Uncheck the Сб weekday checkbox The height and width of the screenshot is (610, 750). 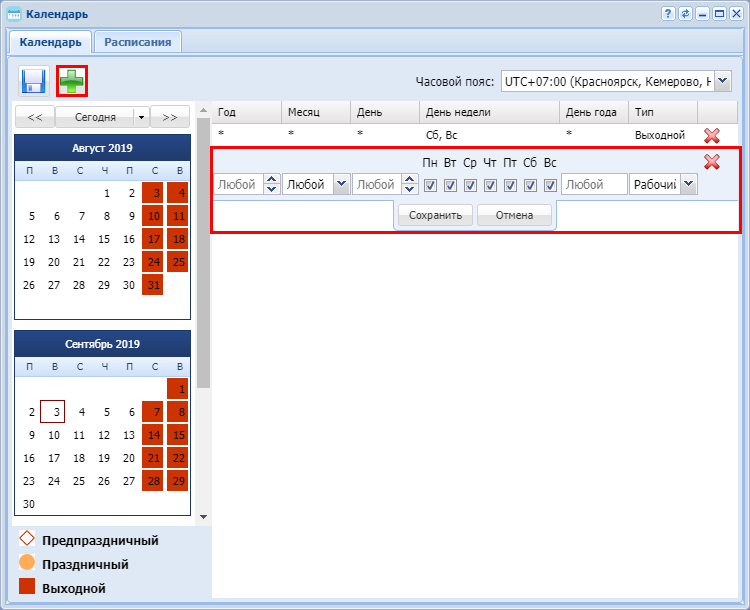(x=530, y=185)
